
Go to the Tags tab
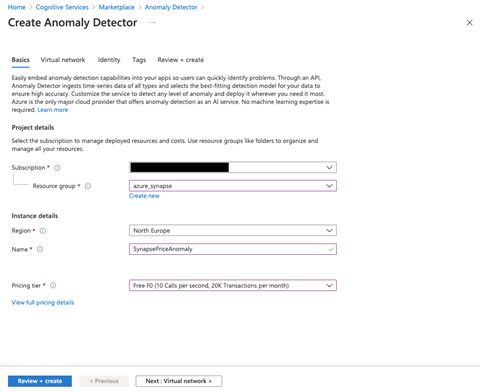pyautogui.click(x=139, y=60)
